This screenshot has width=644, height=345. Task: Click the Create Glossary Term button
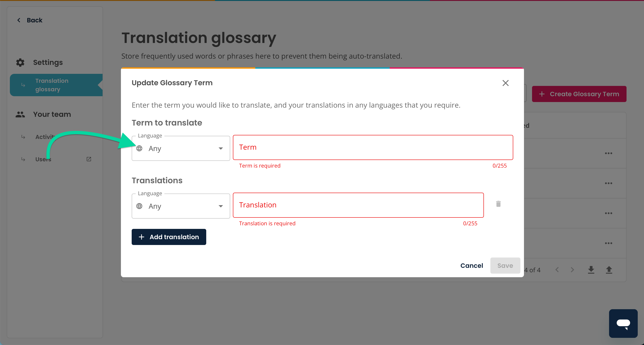click(579, 94)
